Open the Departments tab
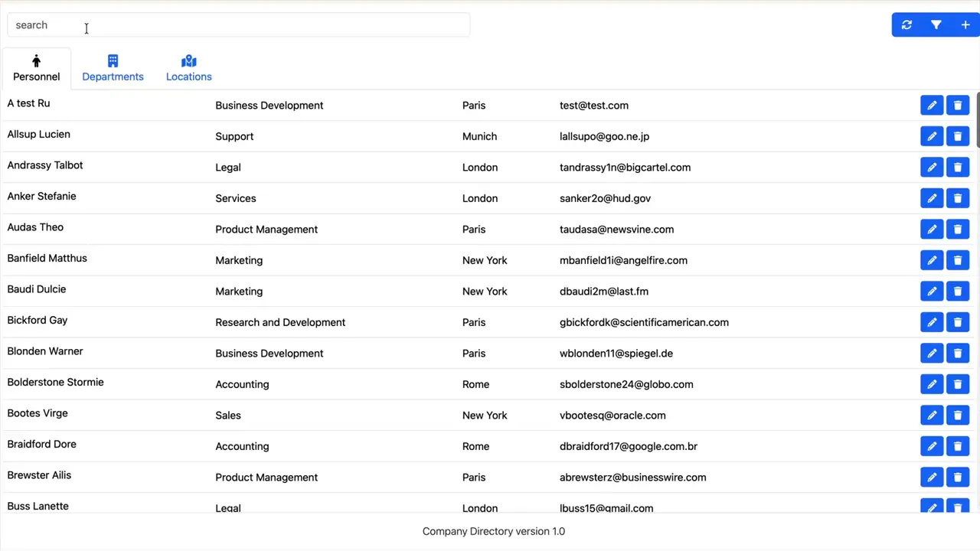This screenshot has height=551, width=980. click(113, 68)
